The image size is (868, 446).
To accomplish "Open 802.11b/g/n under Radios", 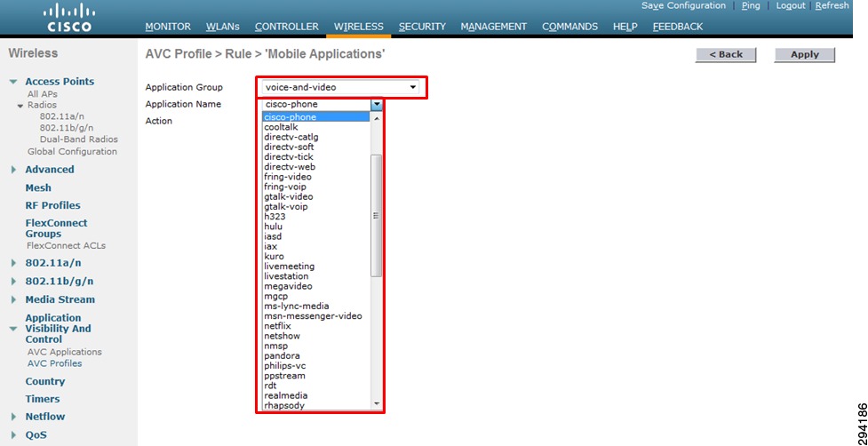I will pyautogui.click(x=67, y=128).
